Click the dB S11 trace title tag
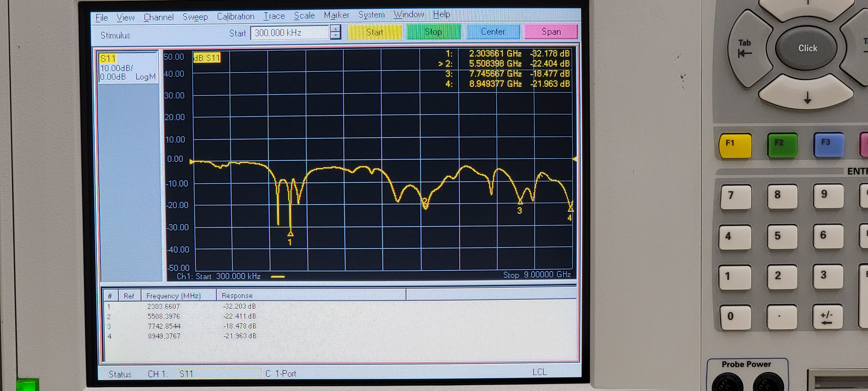Viewport: 868px width, 391px height. click(207, 58)
